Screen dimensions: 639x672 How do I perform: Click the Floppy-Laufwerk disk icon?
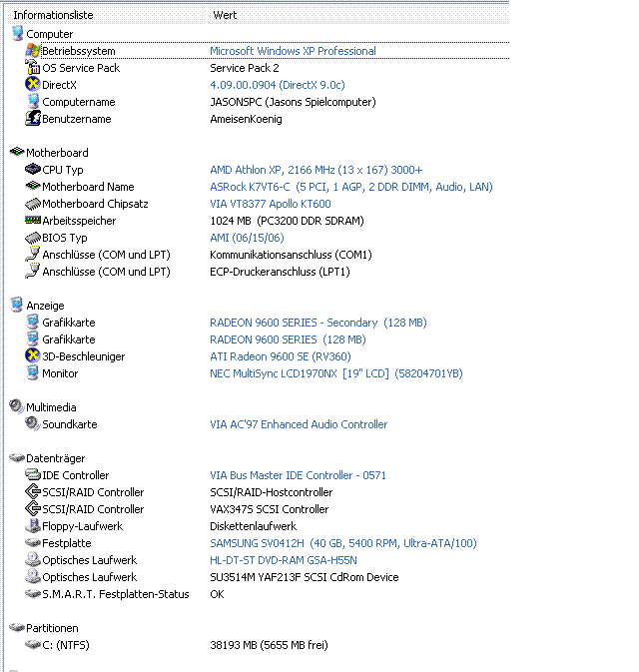[33, 526]
